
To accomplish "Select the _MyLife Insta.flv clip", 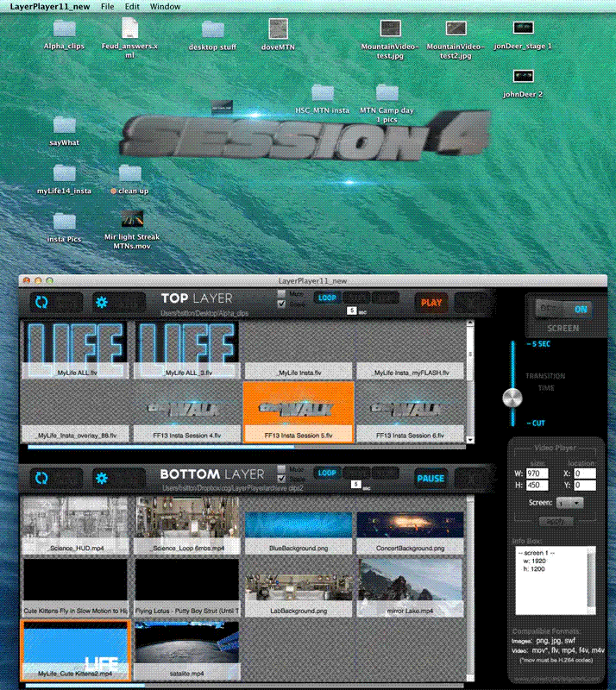I will tap(299, 350).
